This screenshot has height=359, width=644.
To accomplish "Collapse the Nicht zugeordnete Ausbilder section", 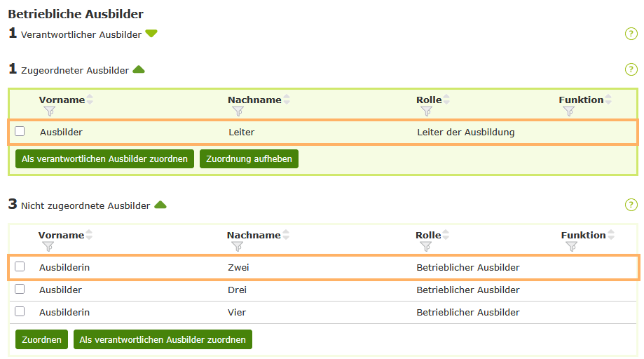I will pos(160,205).
